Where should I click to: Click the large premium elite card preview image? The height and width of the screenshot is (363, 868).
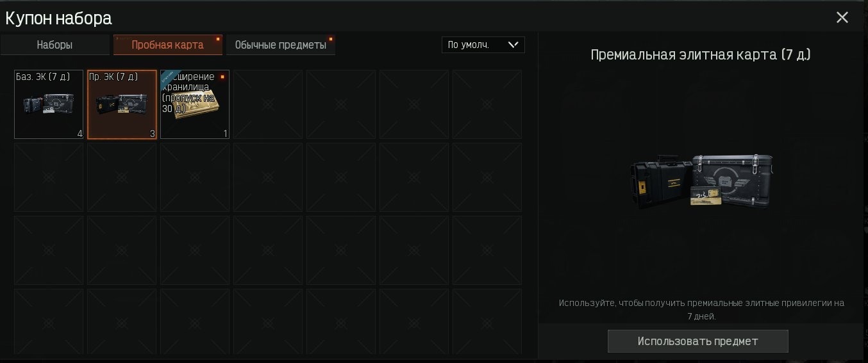tap(701, 181)
